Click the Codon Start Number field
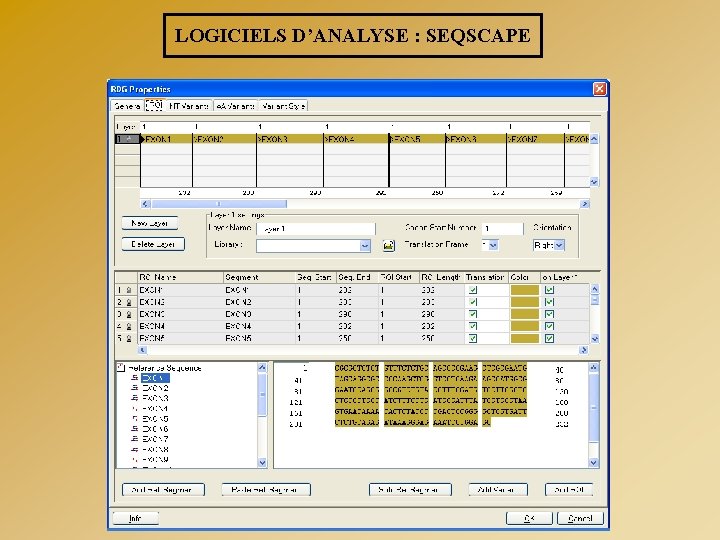This screenshot has width=720, height=540. click(x=502, y=228)
